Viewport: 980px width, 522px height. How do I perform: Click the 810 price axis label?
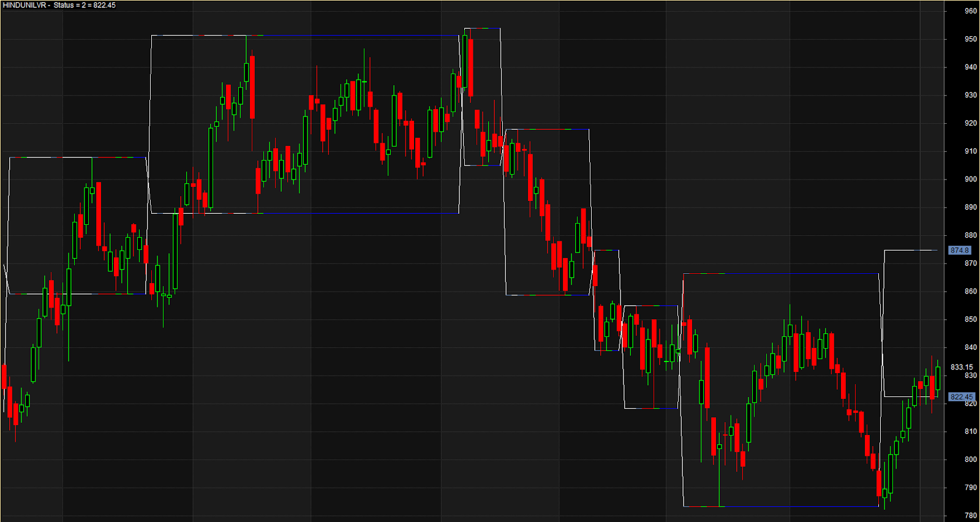[971, 432]
